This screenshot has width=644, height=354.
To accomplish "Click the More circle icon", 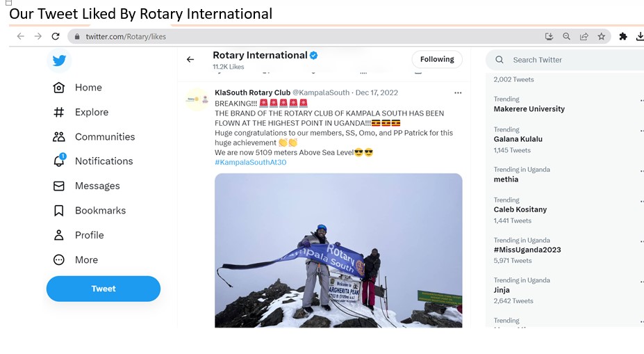I will pyautogui.click(x=59, y=260).
